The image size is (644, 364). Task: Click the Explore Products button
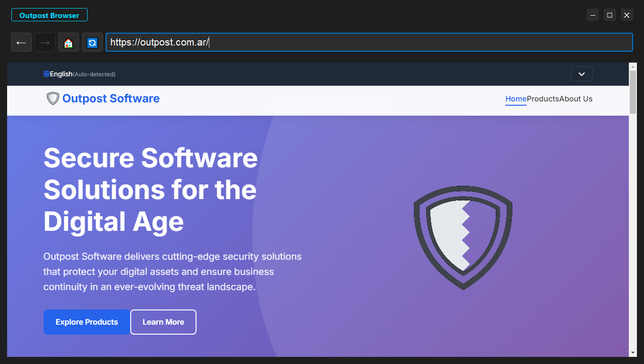point(87,322)
